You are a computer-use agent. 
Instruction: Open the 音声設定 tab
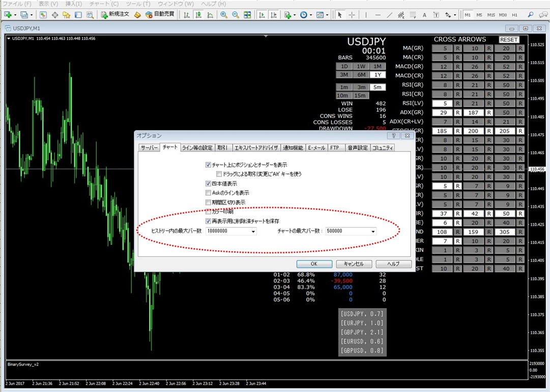click(x=358, y=148)
